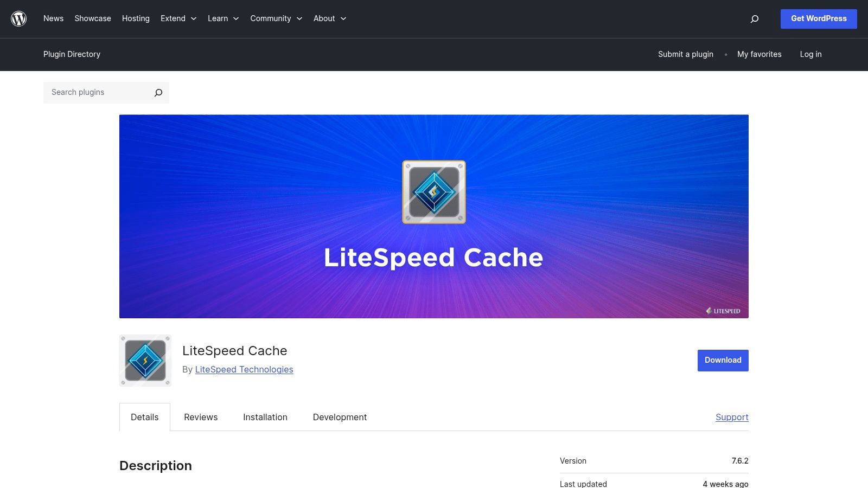
Task: Click the WordPress logo in the header
Action: click(19, 18)
